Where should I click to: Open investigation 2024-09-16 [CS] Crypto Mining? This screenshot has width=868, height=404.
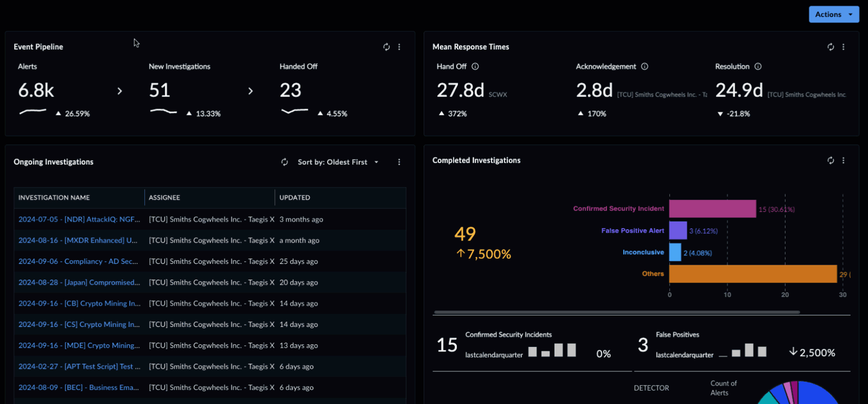(79, 324)
